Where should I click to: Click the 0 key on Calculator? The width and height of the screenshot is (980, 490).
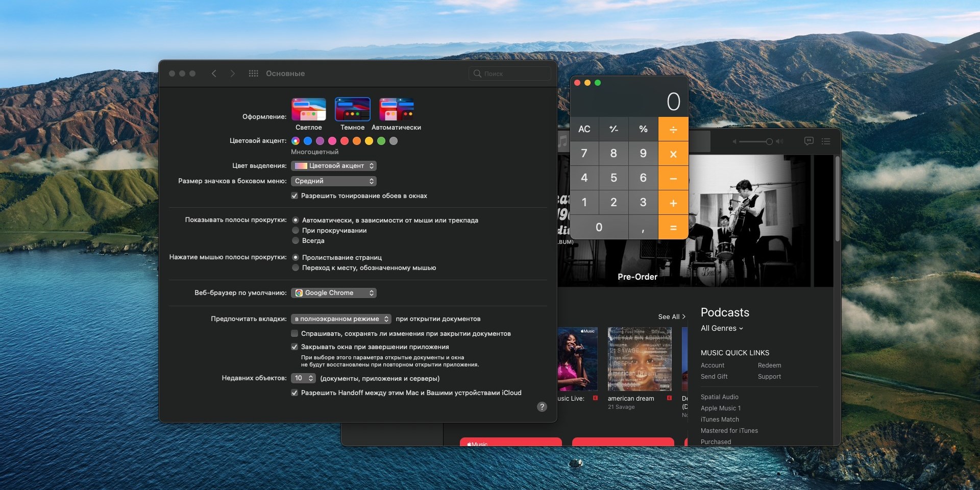click(599, 227)
